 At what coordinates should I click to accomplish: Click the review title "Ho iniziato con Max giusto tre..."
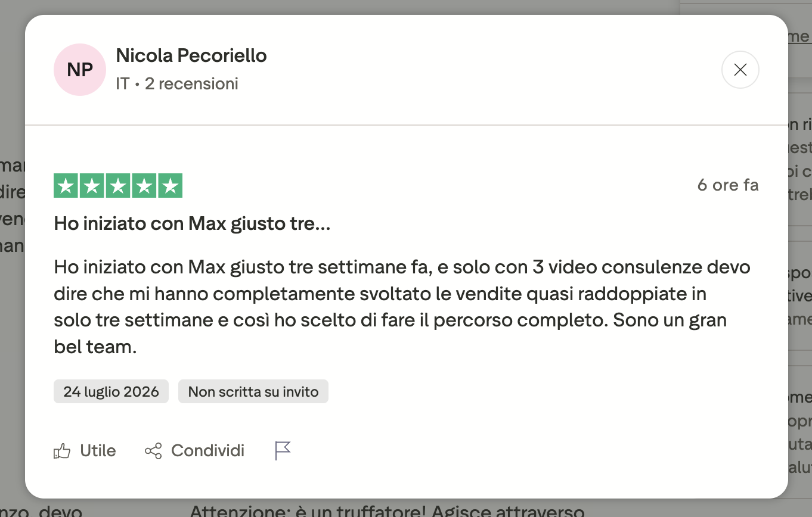point(192,224)
